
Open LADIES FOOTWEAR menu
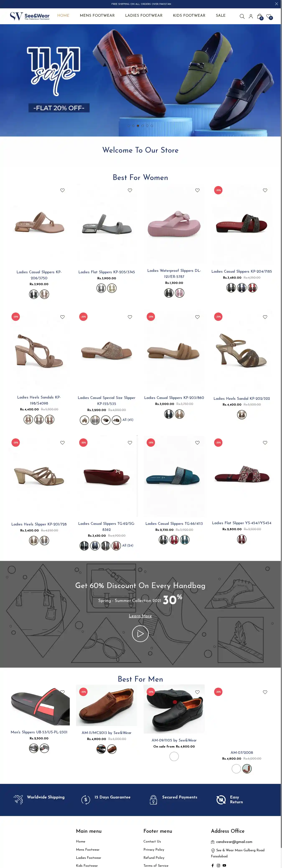click(x=144, y=15)
